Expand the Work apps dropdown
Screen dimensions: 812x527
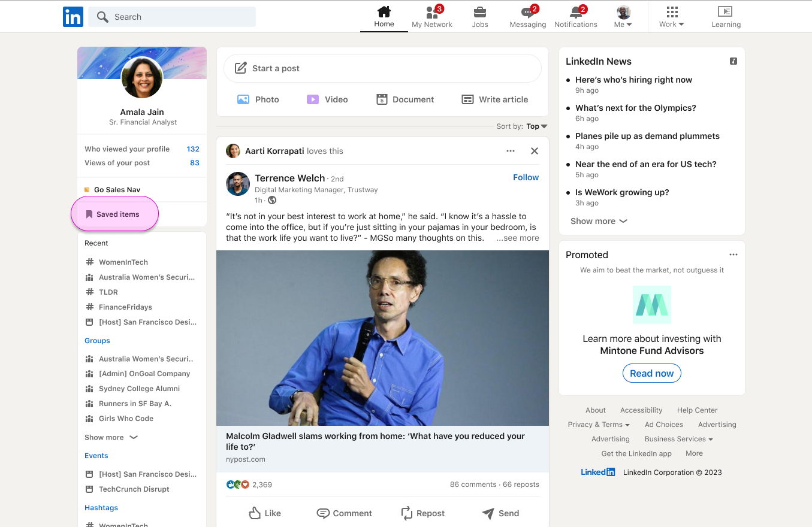point(672,17)
